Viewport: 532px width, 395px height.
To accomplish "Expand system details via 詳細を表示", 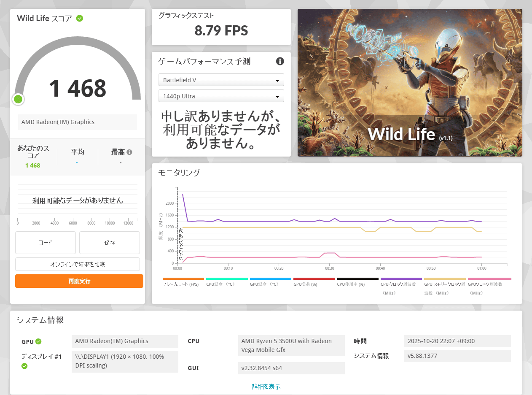I will click(266, 387).
